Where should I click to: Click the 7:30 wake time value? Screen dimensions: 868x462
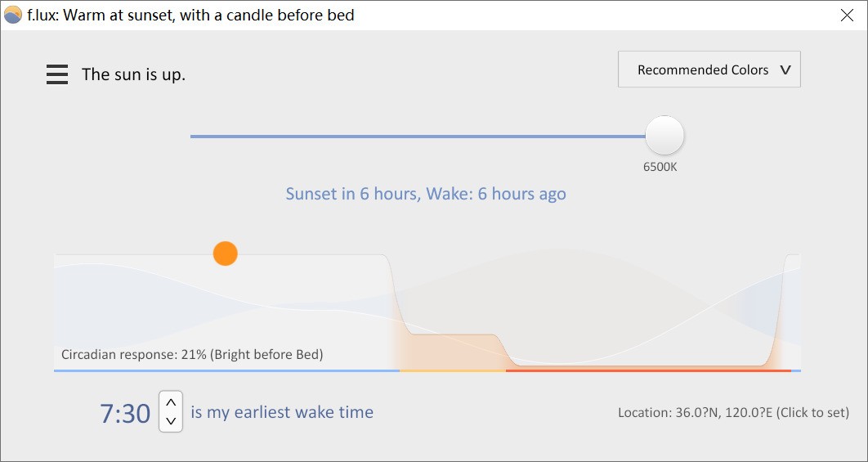point(125,413)
